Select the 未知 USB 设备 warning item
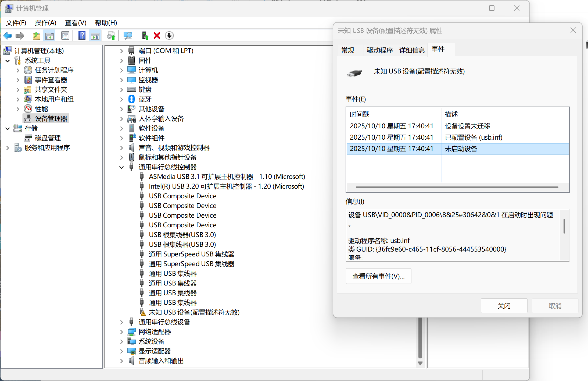This screenshot has height=381, width=588. (194, 312)
